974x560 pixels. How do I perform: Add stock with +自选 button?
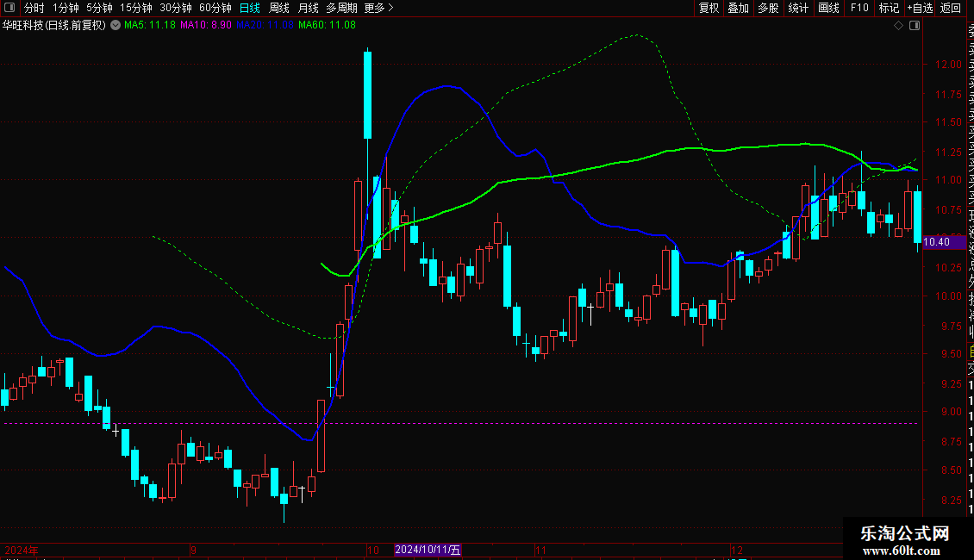pyautogui.click(x=920, y=8)
